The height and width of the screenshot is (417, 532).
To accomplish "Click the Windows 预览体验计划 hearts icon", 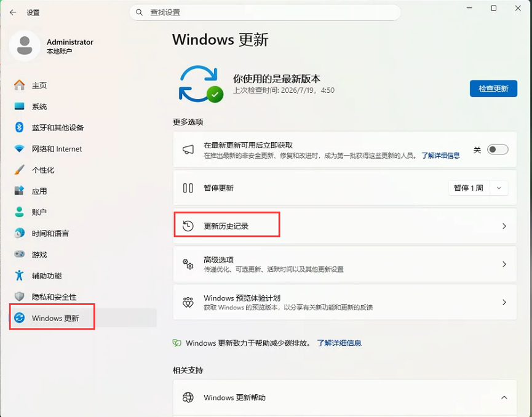I will click(188, 302).
